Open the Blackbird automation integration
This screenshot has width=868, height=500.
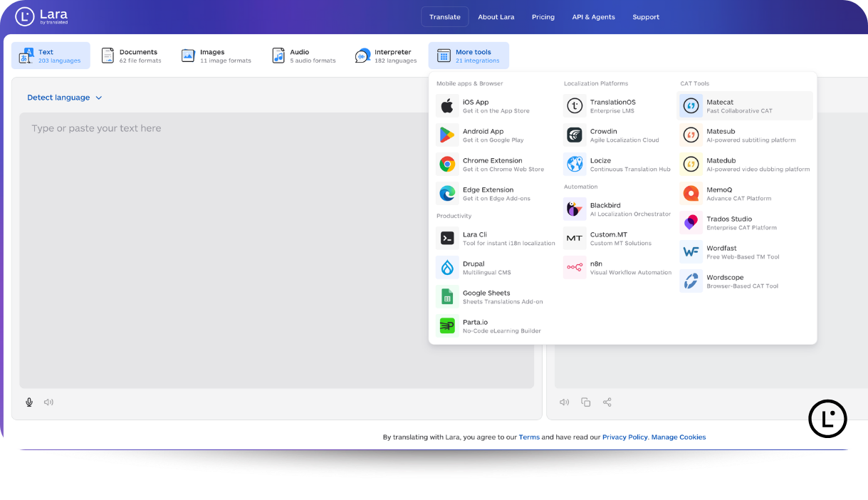(x=618, y=209)
